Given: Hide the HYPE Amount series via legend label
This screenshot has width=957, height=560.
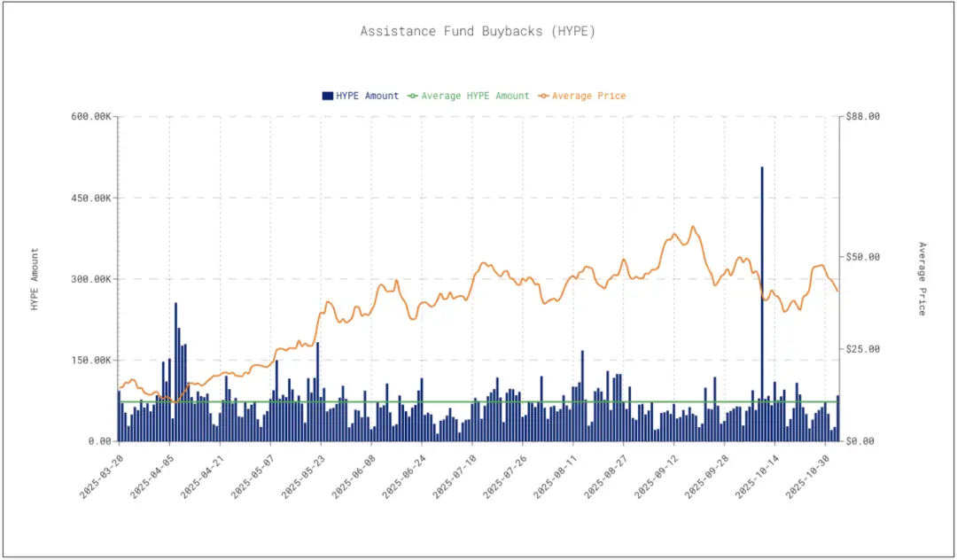Looking at the screenshot, I should [x=367, y=96].
